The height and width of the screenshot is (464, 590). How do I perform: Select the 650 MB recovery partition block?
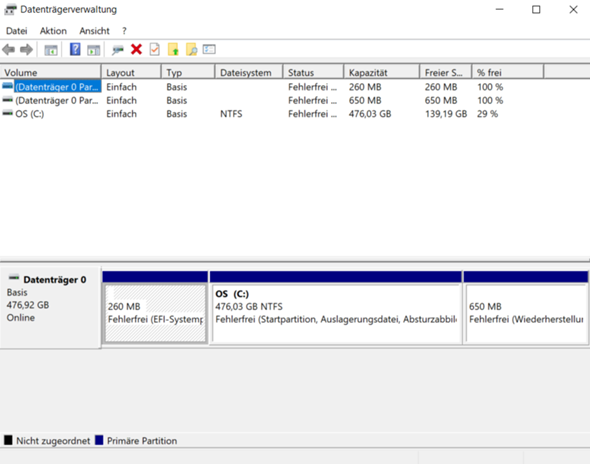(x=526, y=313)
